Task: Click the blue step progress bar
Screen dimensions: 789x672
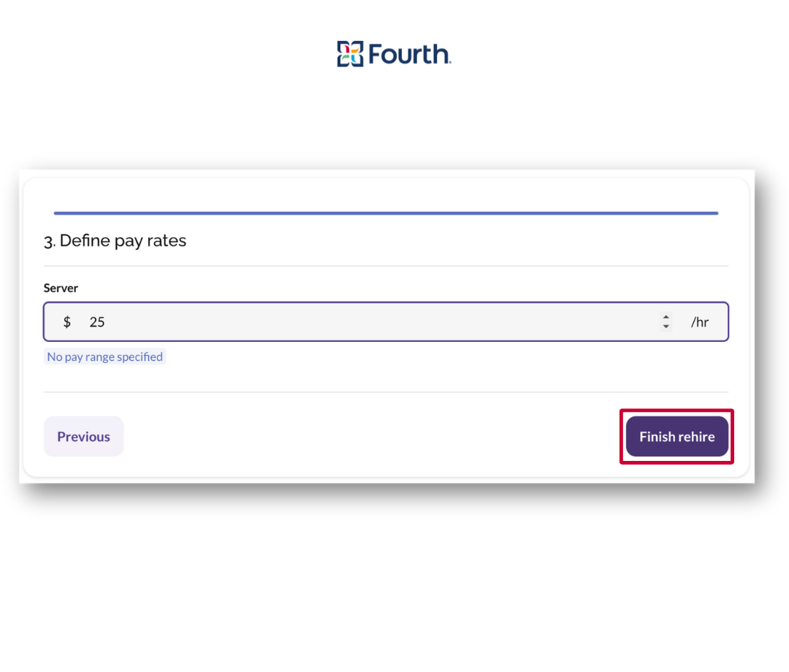Action: click(x=386, y=213)
